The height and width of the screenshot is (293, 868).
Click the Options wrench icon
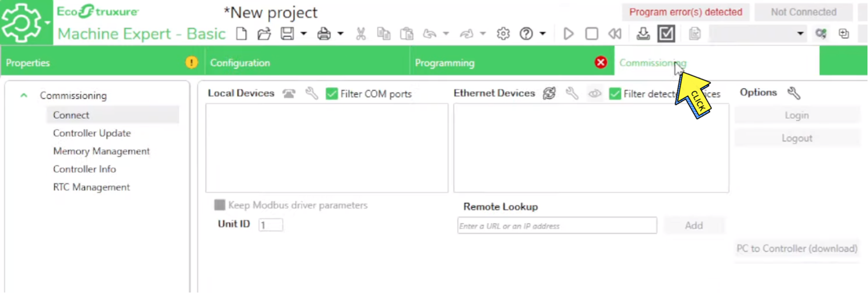(794, 93)
